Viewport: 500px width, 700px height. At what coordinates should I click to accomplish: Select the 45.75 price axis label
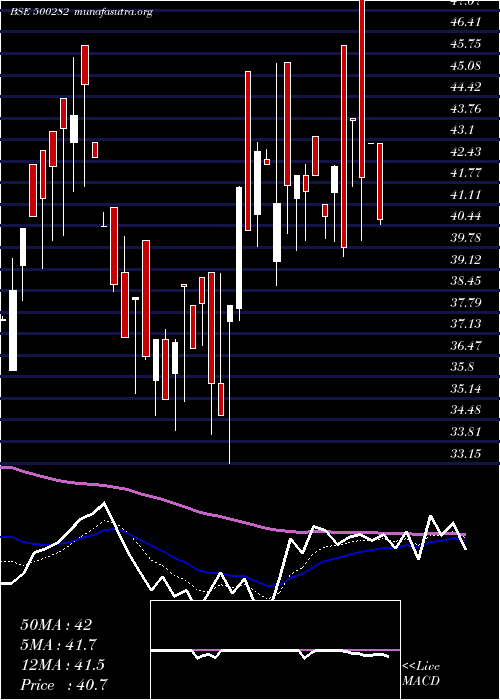466,43
